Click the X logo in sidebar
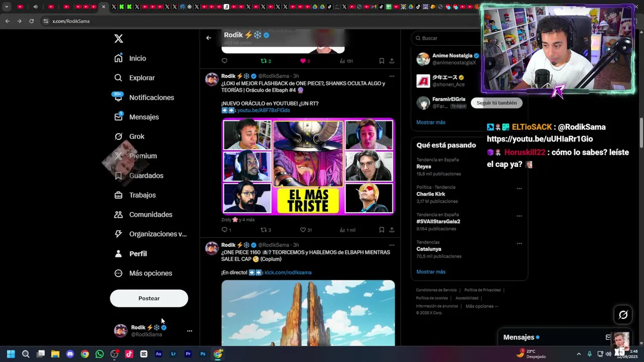 [118, 39]
